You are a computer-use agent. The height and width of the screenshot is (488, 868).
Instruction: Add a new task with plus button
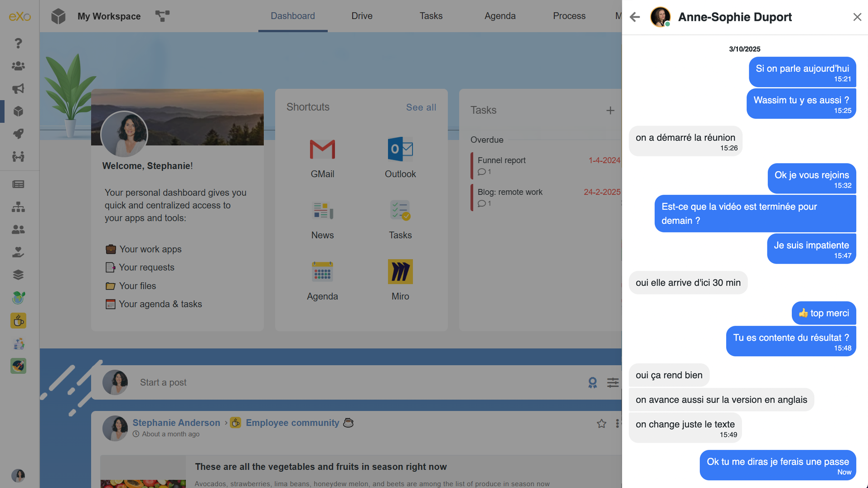pyautogui.click(x=610, y=111)
